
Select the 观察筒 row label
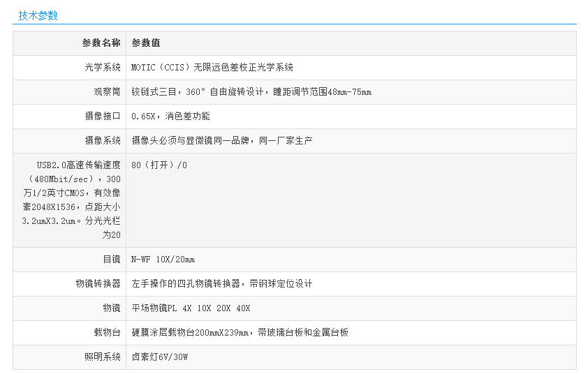[107, 92]
